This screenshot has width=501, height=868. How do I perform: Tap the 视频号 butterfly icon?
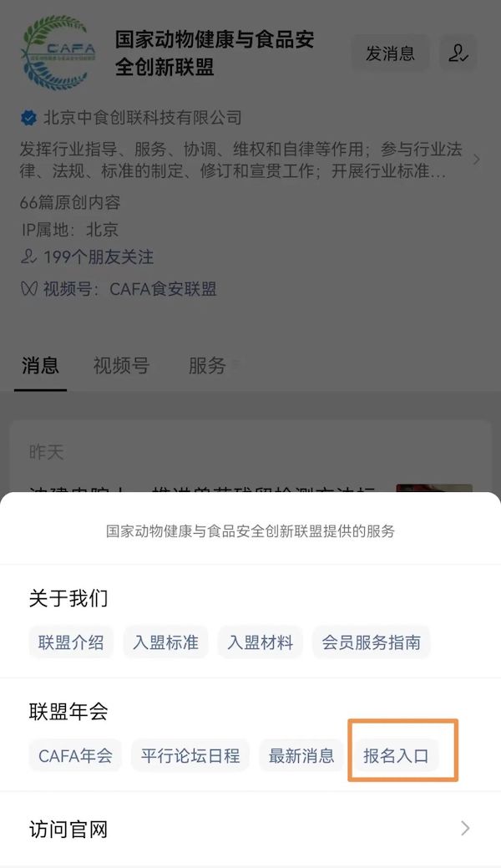(28, 289)
